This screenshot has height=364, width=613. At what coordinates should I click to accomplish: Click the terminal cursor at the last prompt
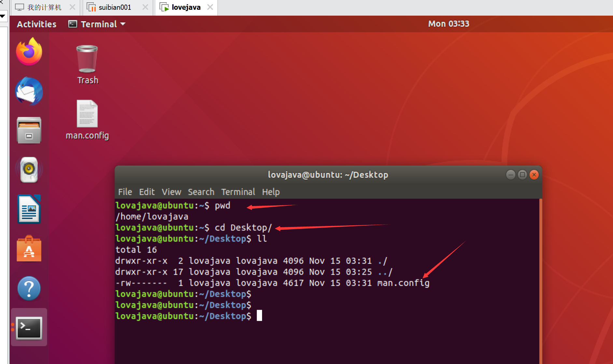tap(259, 316)
